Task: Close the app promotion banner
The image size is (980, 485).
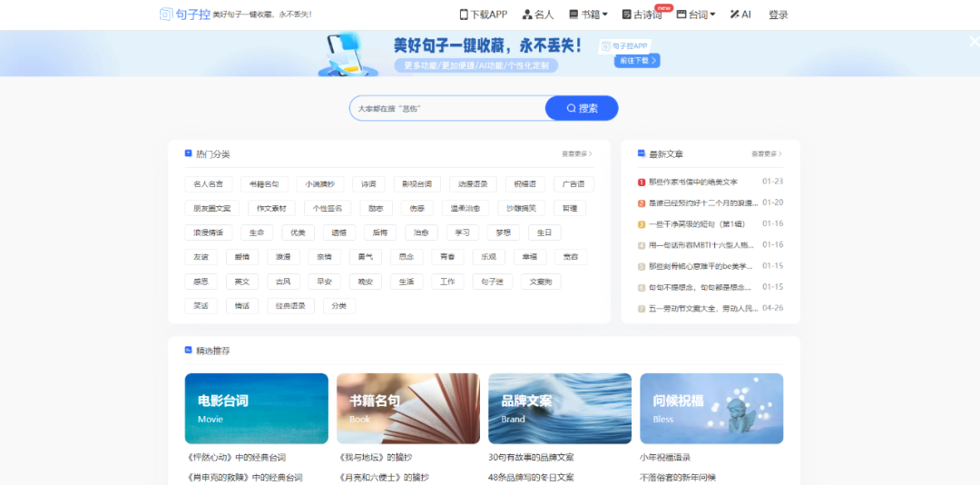Action: [x=974, y=41]
